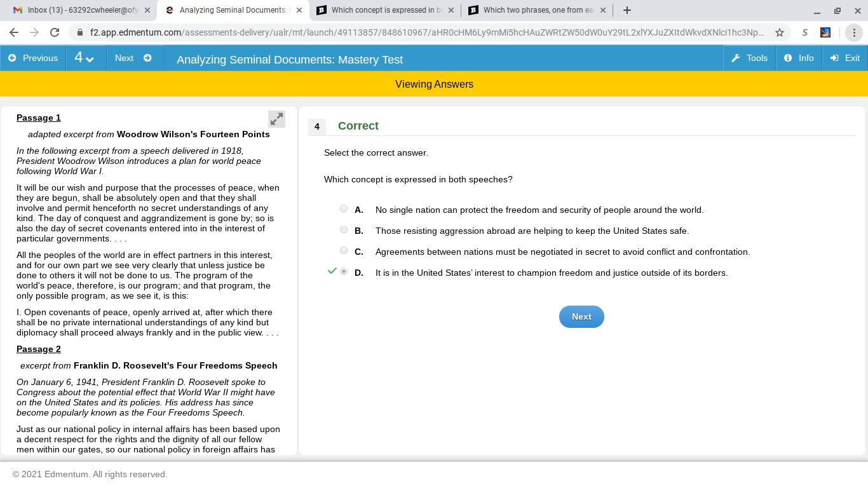
Task: Close the 'Which concept is expressed' tab
Action: 451,10
